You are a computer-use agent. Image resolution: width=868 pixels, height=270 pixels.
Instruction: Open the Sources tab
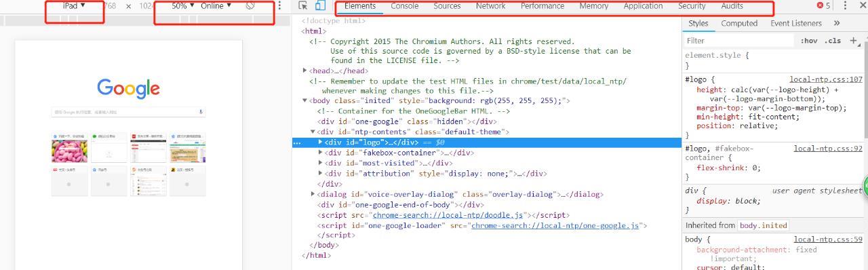pos(447,5)
